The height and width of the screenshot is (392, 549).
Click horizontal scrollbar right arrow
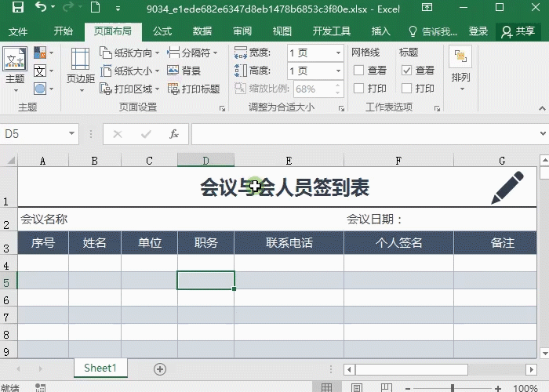click(x=531, y=369)
